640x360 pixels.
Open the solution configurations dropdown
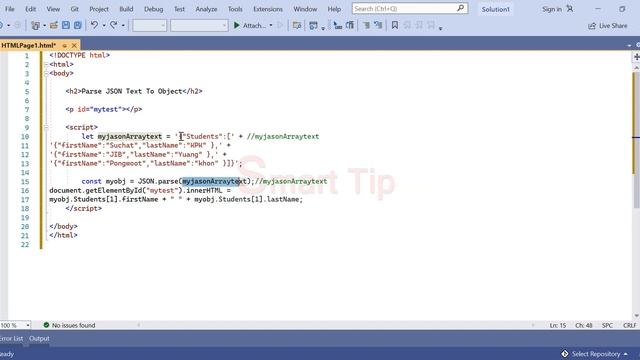point(149,26)
